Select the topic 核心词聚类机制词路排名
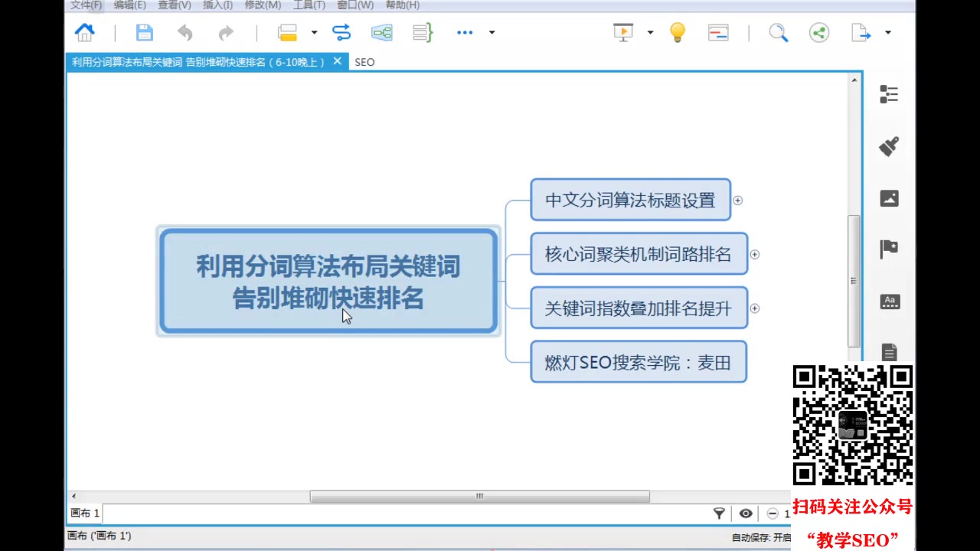This screenshot has height=551, width=980. (639, 254)
